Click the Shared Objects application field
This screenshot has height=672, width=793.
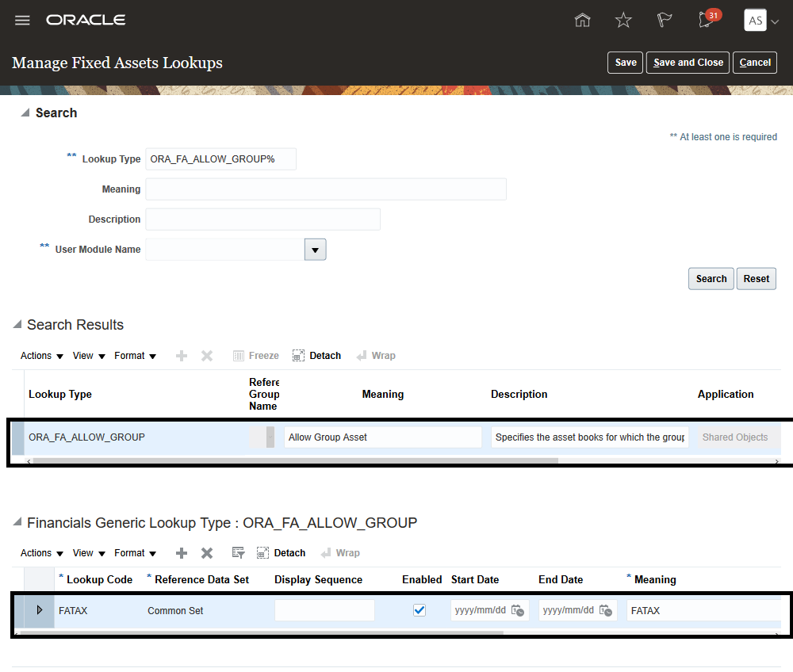pyautogui.click(x=739, y=437)
